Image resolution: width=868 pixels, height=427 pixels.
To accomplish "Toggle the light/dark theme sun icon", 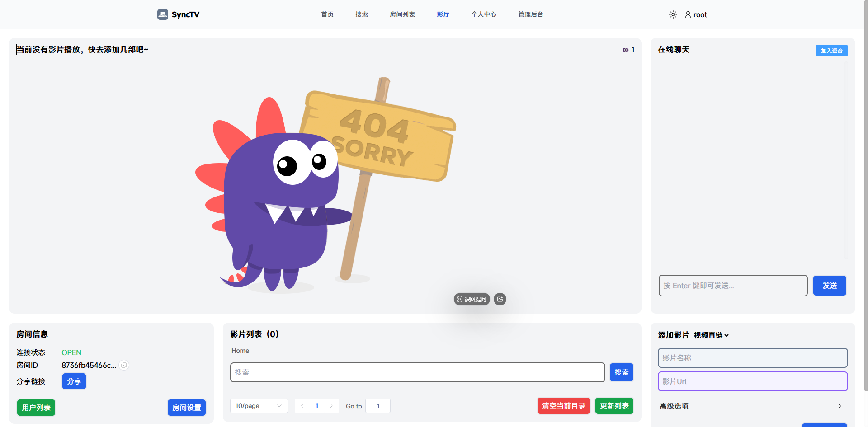I will point(673,14).
